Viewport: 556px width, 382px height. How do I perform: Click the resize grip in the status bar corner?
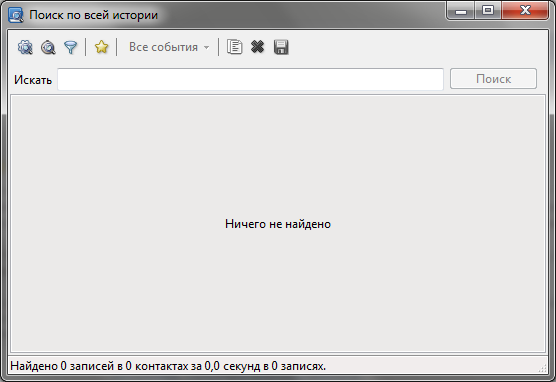coord(543,368)
